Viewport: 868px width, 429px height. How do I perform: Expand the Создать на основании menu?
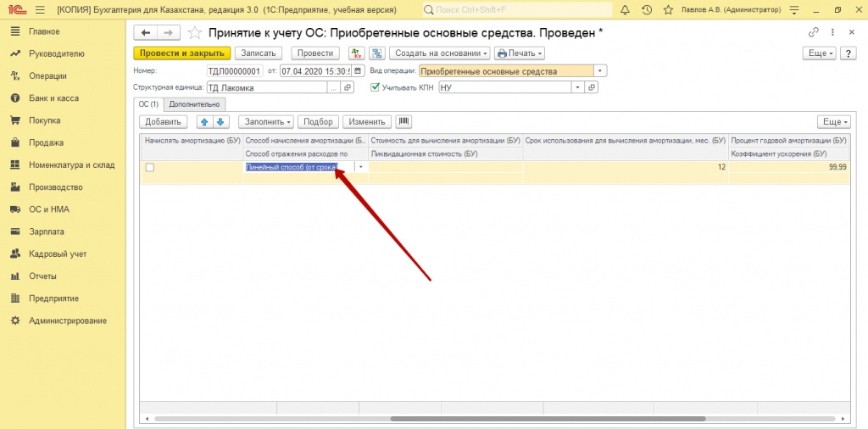tap(440, 53)
